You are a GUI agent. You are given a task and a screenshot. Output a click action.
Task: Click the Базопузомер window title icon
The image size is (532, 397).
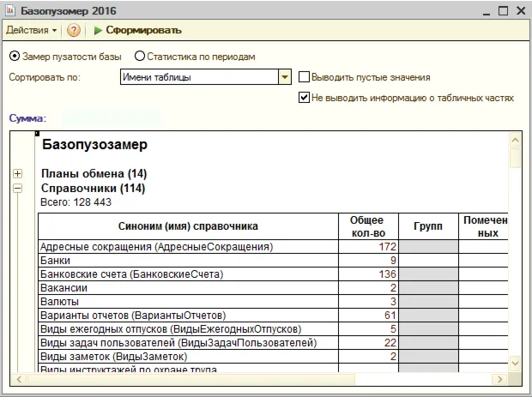(9, 10)
